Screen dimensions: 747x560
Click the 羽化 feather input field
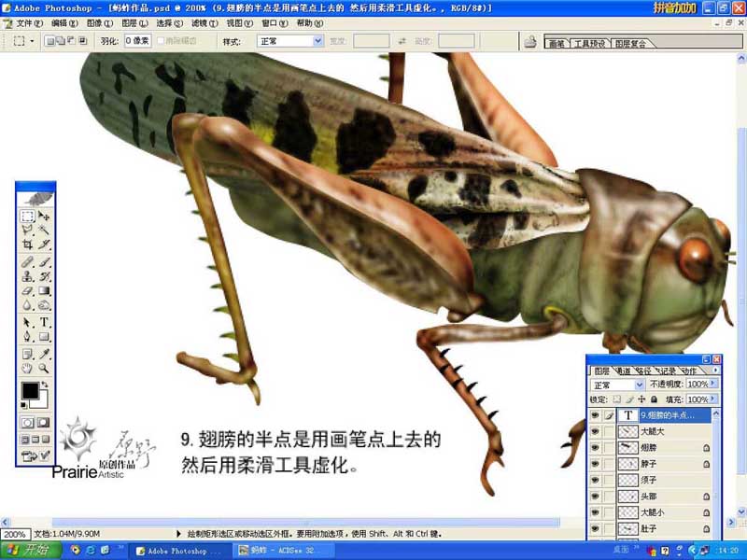click(x=137, y=41)
